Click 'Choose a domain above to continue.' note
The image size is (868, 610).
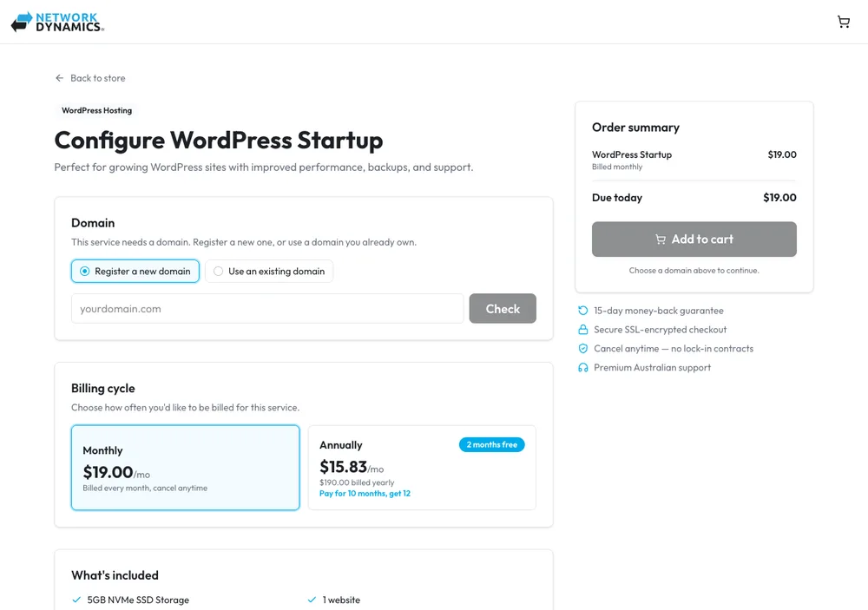694,270
